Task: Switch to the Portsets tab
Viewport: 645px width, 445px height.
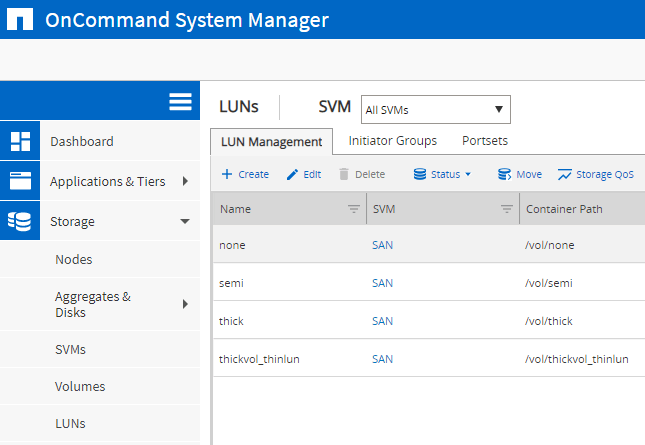Action: coord(484,141)
